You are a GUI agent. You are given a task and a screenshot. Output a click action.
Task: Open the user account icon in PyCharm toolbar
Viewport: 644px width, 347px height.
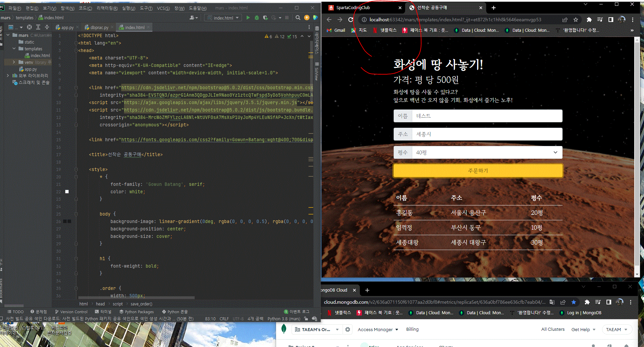(x=193, y=18)
